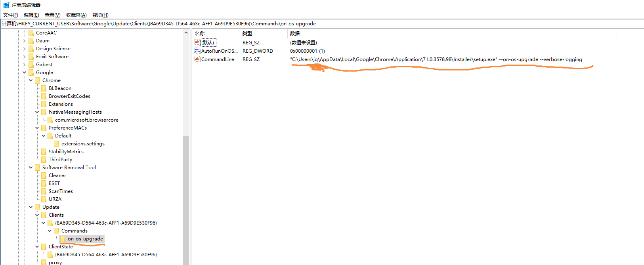This screenshot has width=644, height=265.
Task: Click the Registry Editor app icon in title bar
Action: pos(6,5)
